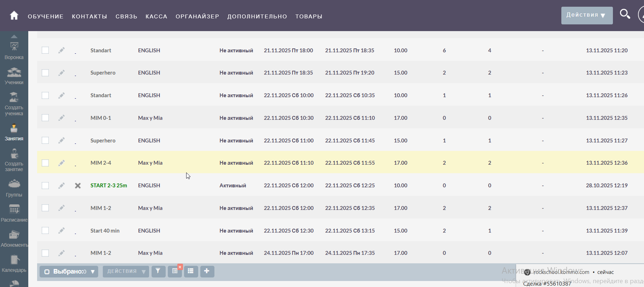Tick checkbox for Superhero 22.11.2025 11:00 row
Screen dimensions: 644x287
[x=45, y=140]
